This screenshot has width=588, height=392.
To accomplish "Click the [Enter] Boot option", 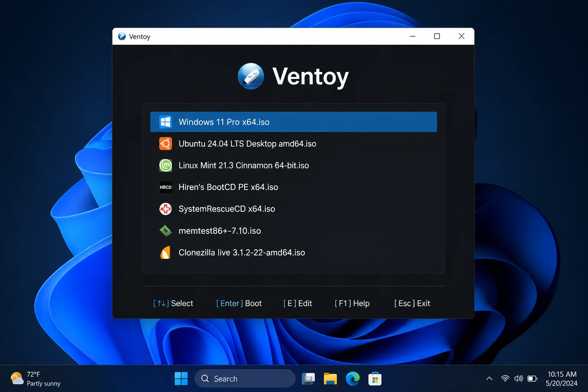I will tap(239, 304).
